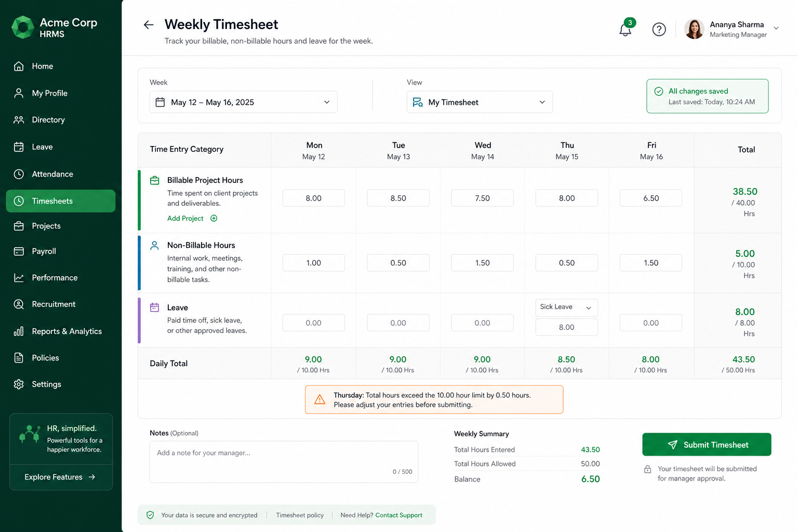Click the Projects briefcase icon
This screenshot has height=532, width=798.
(x=19, y=226)
